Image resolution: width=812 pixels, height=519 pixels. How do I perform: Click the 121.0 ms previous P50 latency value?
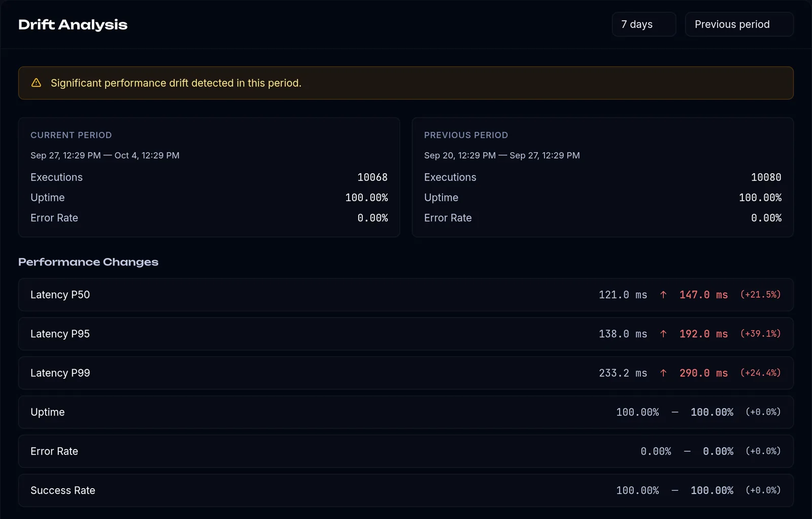coord(623,295)
